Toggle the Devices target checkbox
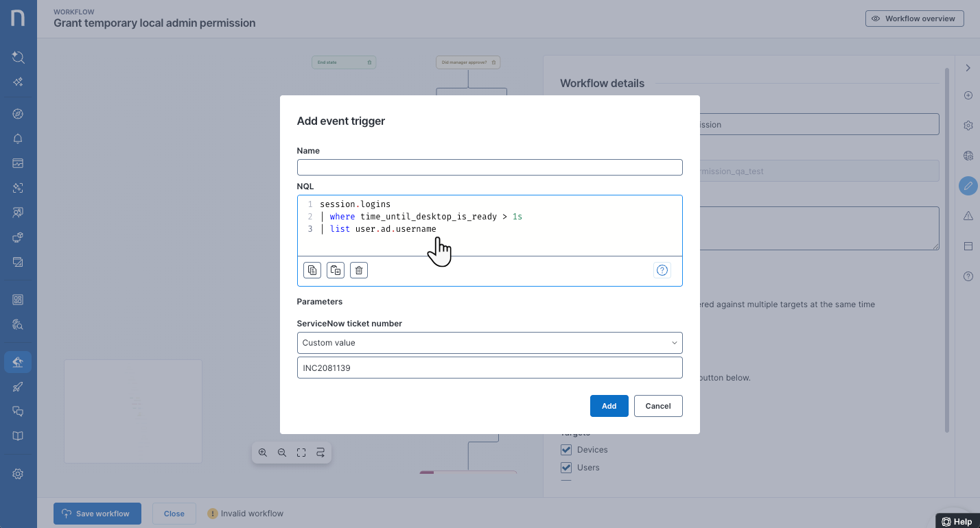This screenshot has width=980, height=528. click(x=566, y=450)
